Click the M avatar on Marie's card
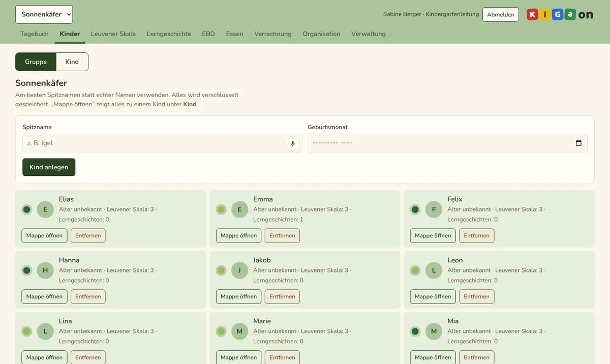Image resolution: width=610 pixels, height=364 pixels. point(239,331)
